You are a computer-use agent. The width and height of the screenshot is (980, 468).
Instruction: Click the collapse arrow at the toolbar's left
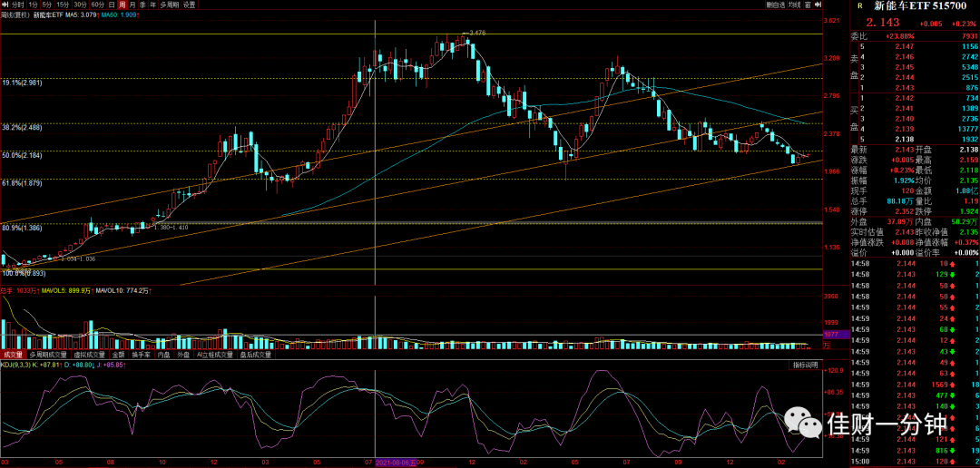(5, 5)
